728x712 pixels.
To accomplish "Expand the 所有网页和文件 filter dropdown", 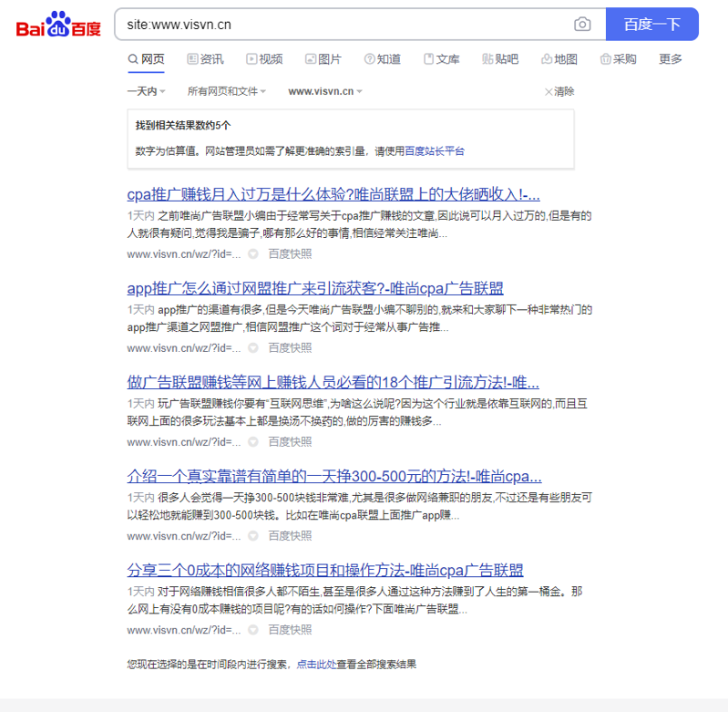I will click(x=227, y=91).
